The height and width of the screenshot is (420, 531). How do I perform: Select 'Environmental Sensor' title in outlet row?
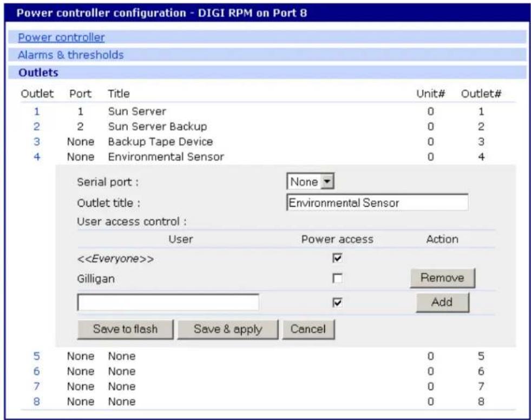[x=166, y=157]
